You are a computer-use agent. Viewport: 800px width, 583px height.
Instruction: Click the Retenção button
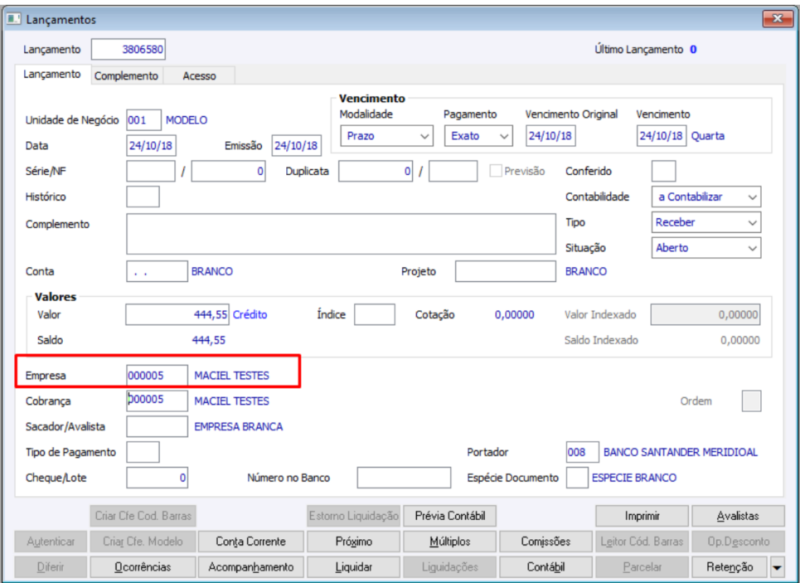[x=730, y=567]
